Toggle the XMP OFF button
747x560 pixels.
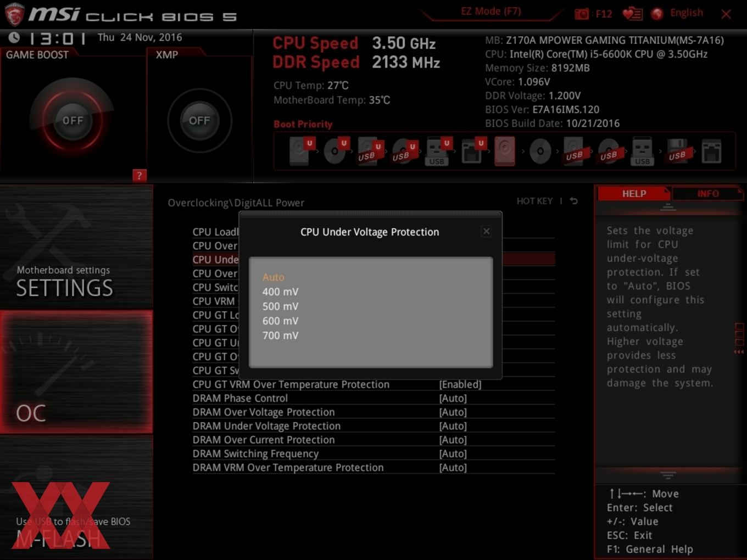tap(199, 120)
